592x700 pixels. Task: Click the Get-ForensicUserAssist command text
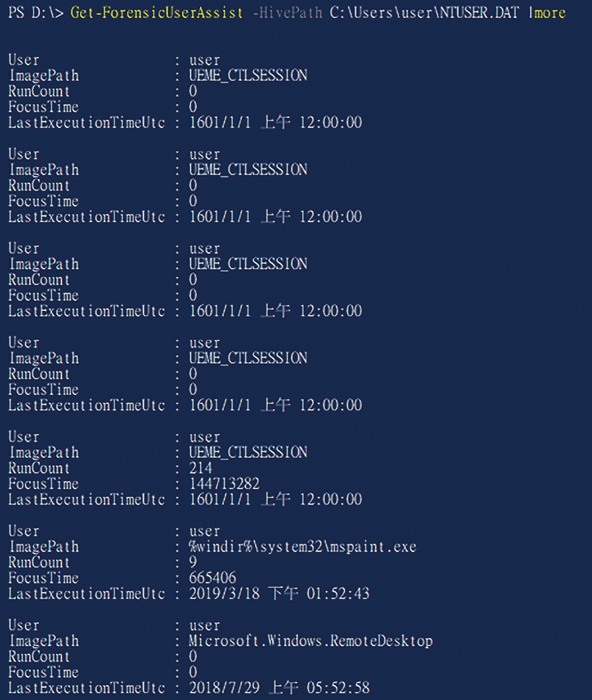(157, 12)
